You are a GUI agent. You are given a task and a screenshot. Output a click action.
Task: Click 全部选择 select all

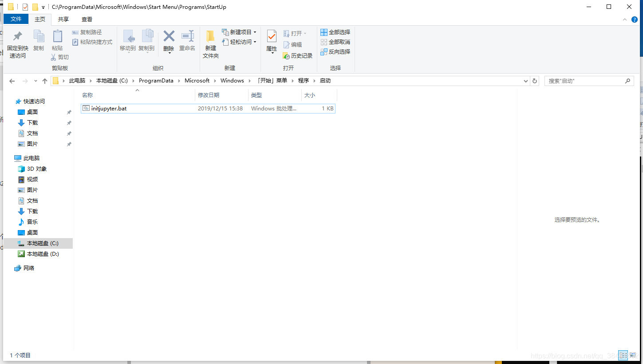click(335, 32)
